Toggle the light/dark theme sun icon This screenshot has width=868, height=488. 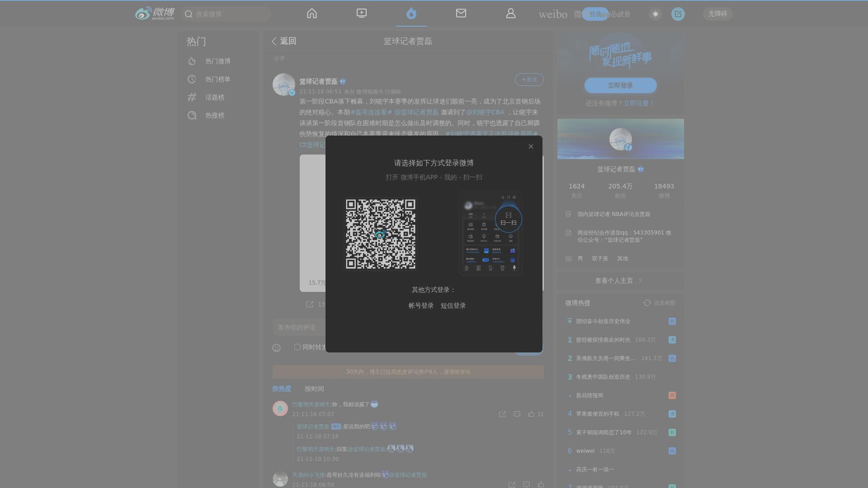[x=655, y=14]
